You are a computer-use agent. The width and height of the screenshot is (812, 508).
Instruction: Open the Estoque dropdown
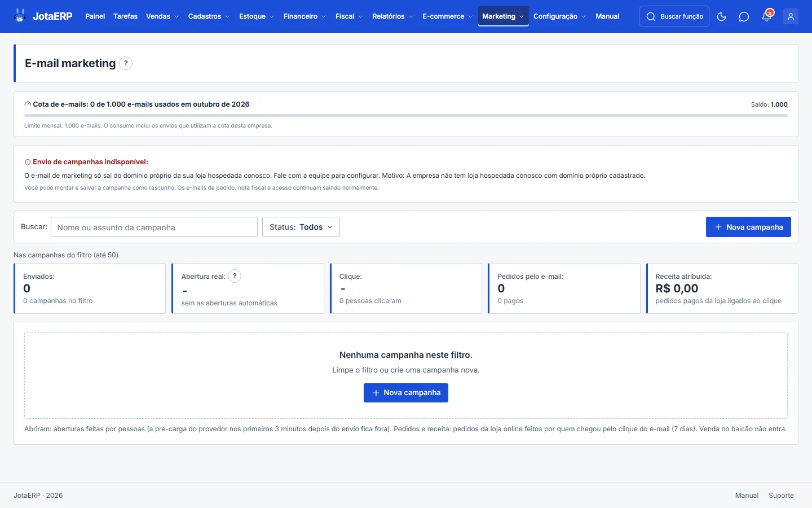256,16
